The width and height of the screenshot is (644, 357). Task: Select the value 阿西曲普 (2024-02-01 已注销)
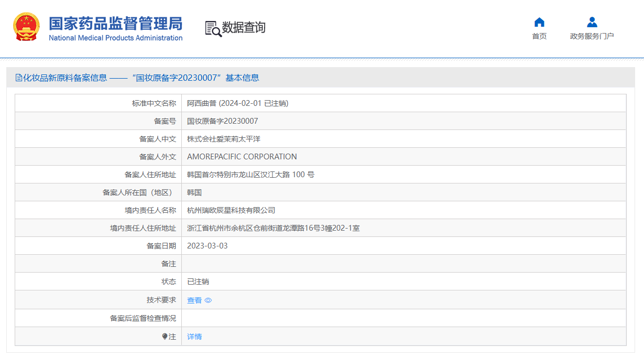[238, 103]
